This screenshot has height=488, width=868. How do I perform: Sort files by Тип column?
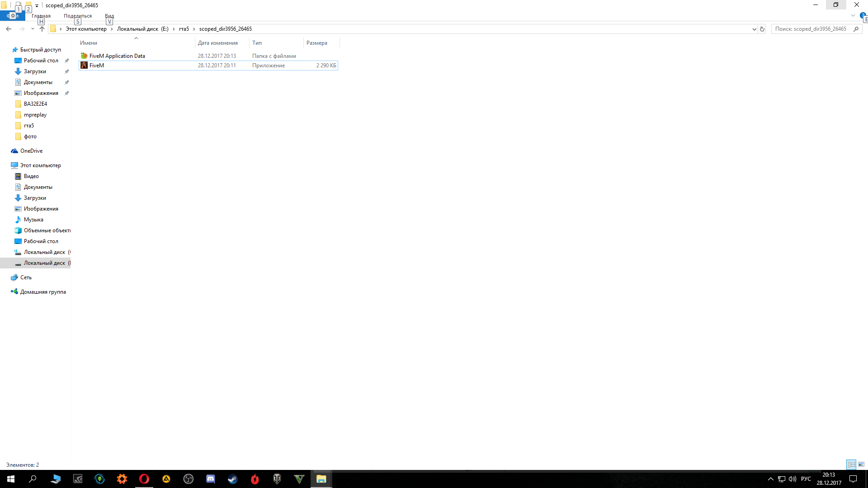click(x=257, y=43)
